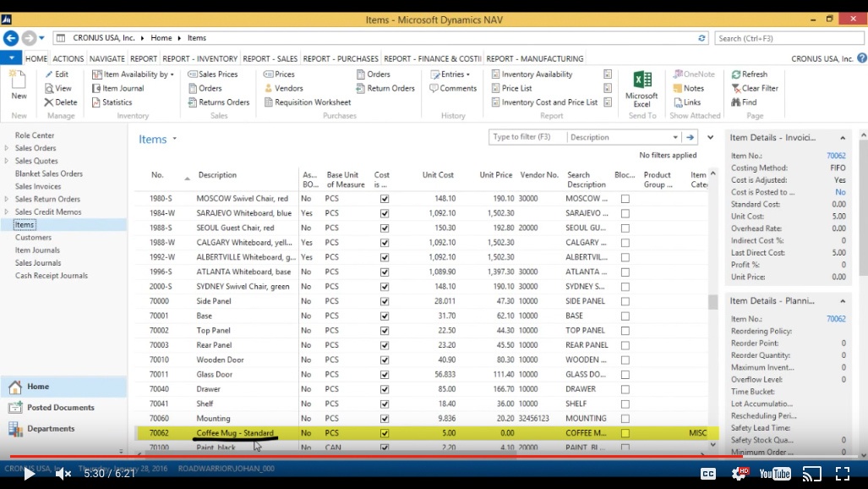Image resolution: width=868 pixels, height=489 pixels.
Task: Open the View item action
Action: [58, 88]
